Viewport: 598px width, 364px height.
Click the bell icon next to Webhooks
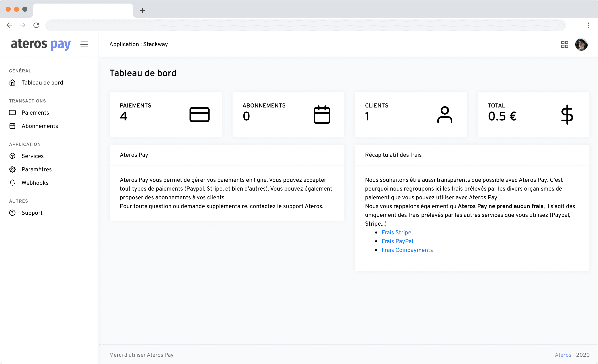click(12, 183)
